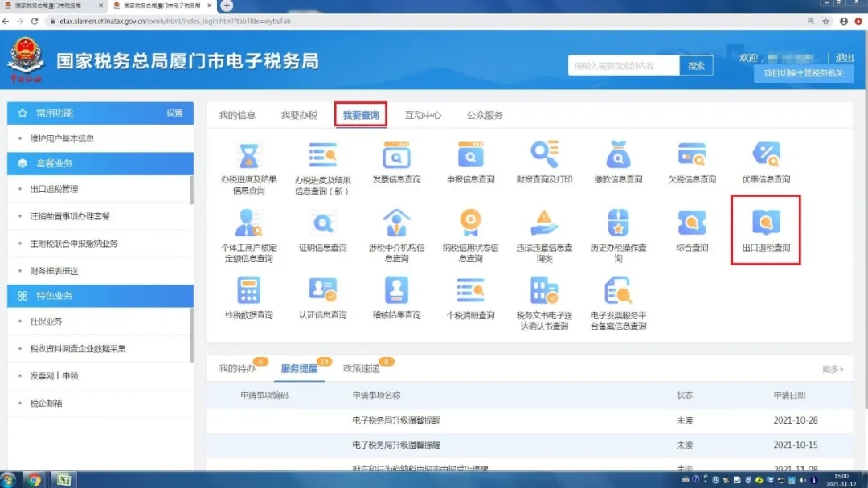This screenshot has height=488, width=868.
Task: Click the 申报信息查询 icon
Action: point(470,155)
